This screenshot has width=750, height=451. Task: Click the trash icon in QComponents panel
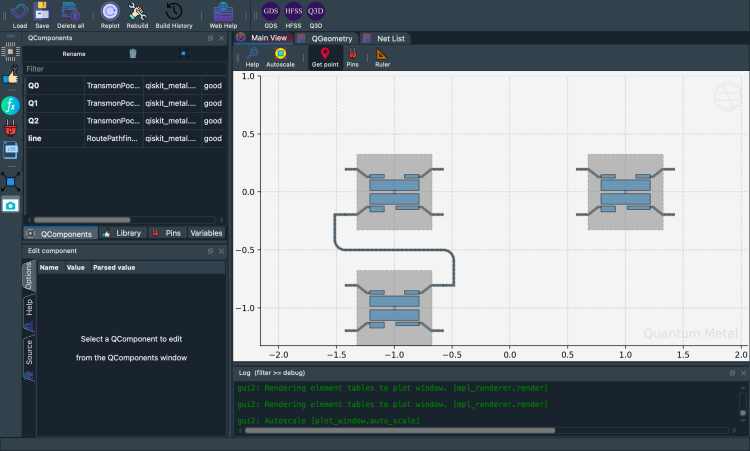coord(133,54)
